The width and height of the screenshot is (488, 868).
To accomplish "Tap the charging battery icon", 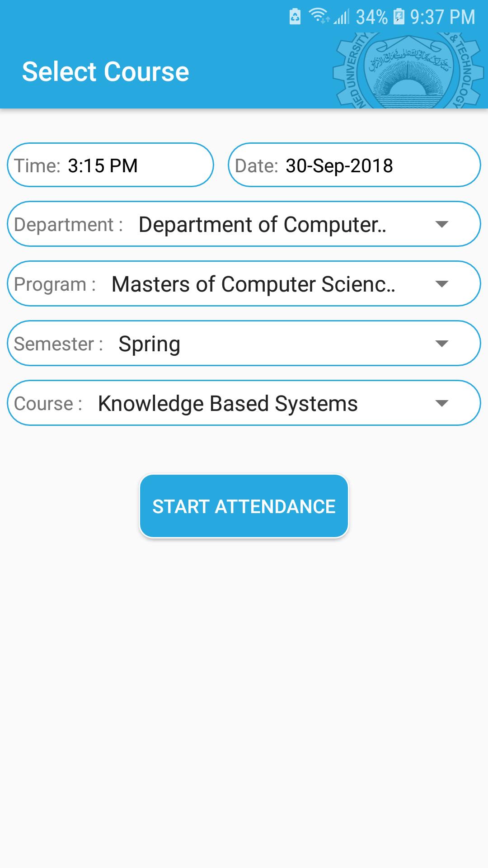I will pos(399,17).
